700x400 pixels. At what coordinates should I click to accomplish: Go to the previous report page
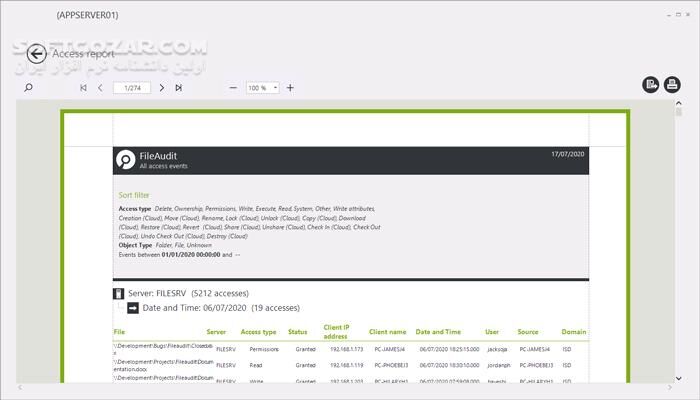click(100, 88)
